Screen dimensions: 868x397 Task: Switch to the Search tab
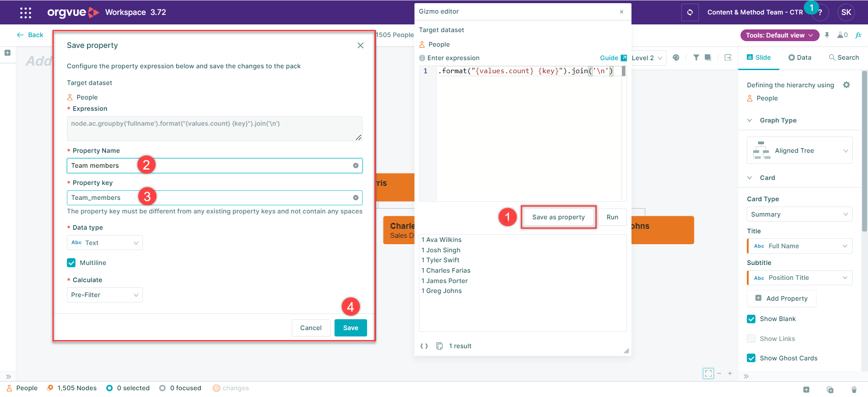coord(844,57)
